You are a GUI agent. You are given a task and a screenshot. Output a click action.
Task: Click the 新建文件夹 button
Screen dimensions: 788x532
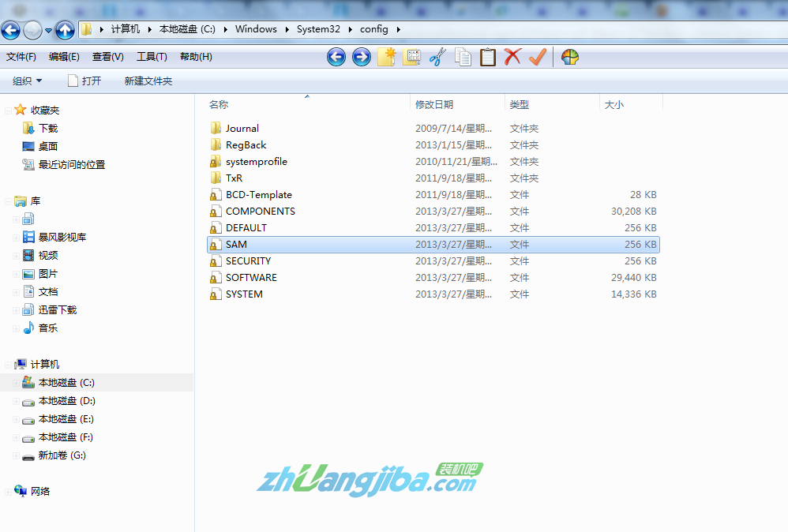click(148, 81)
